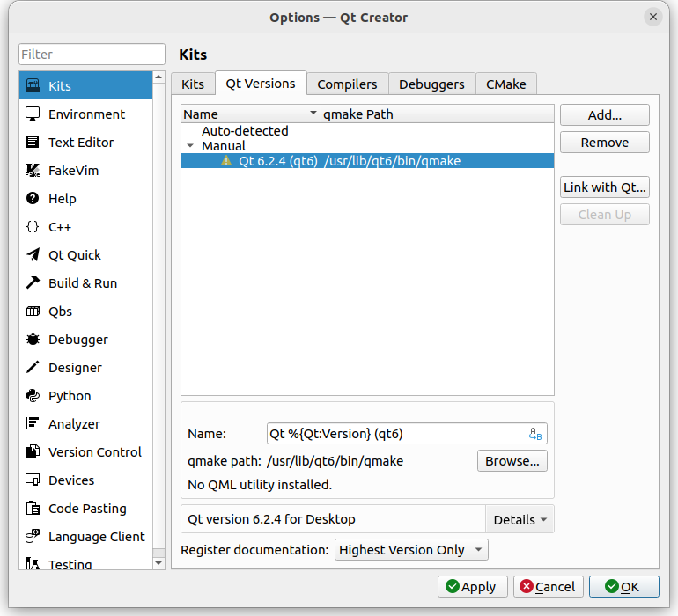Click the qmake Path column header
This screenshot has height=616, width=678.
coord(437,114)
